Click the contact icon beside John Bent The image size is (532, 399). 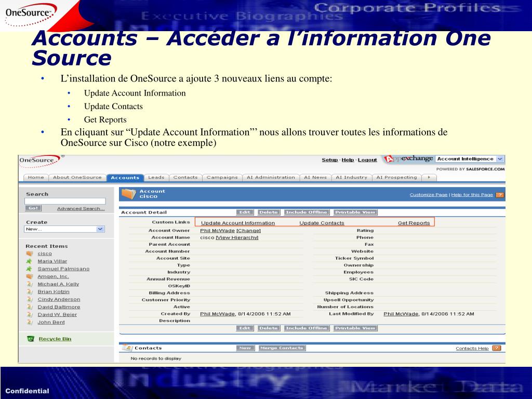click(30, 322)
